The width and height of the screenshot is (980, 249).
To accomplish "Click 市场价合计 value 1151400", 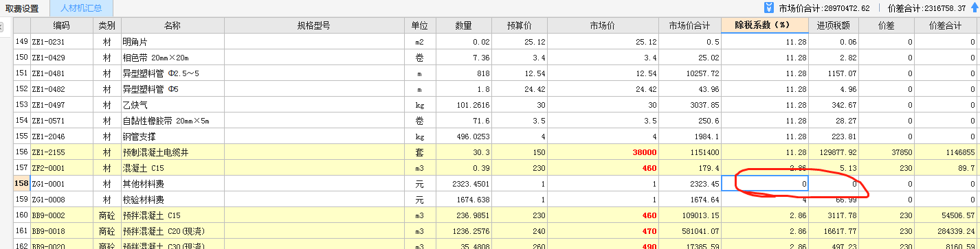I will click(x=689, y=152).
